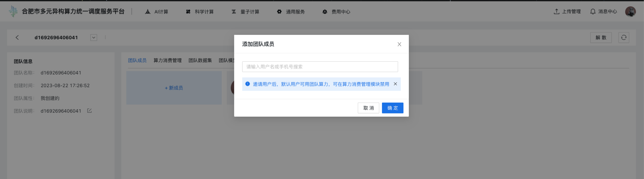
Task: Switch to the 算力消费管理 tab
Action: tap(167, 60)
